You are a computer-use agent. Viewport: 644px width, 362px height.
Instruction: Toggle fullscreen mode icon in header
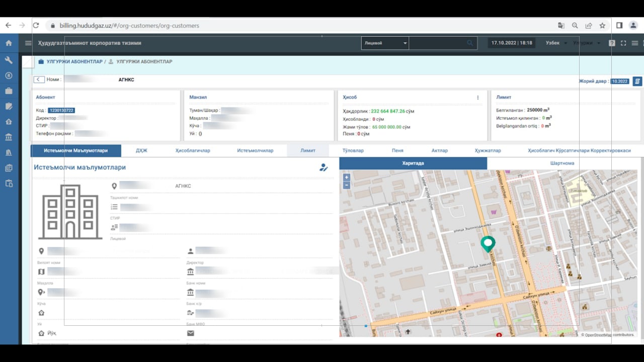[x=623, y=43]
